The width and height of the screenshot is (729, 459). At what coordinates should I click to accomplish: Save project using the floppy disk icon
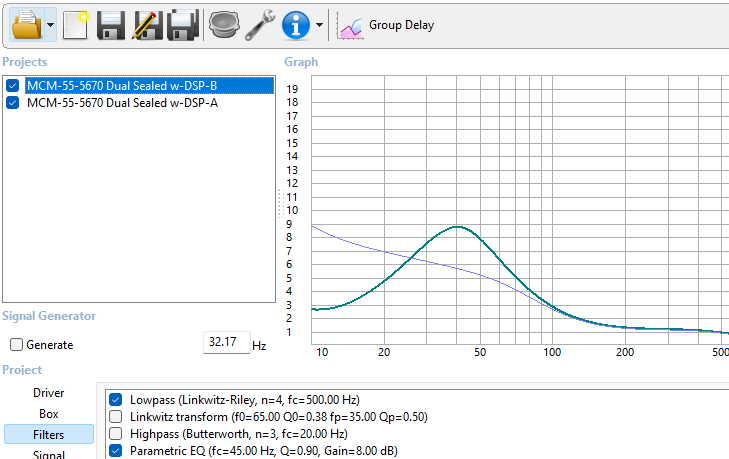point(111,25)
